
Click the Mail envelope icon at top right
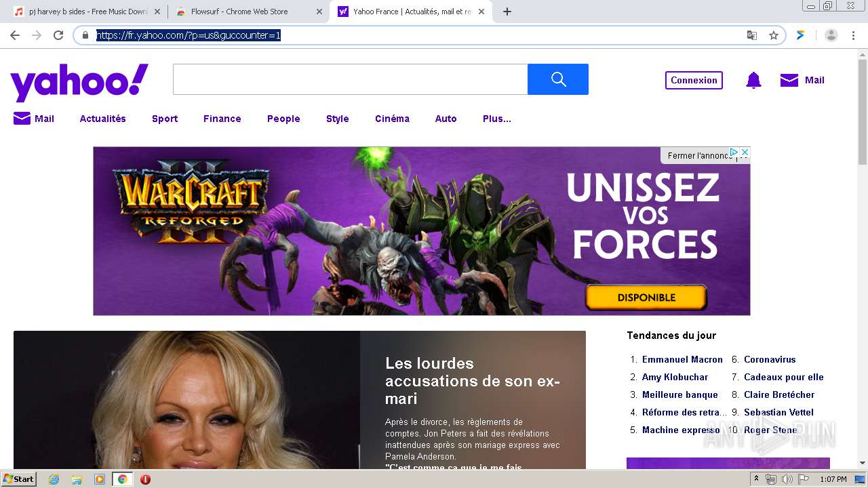[789, 80]
